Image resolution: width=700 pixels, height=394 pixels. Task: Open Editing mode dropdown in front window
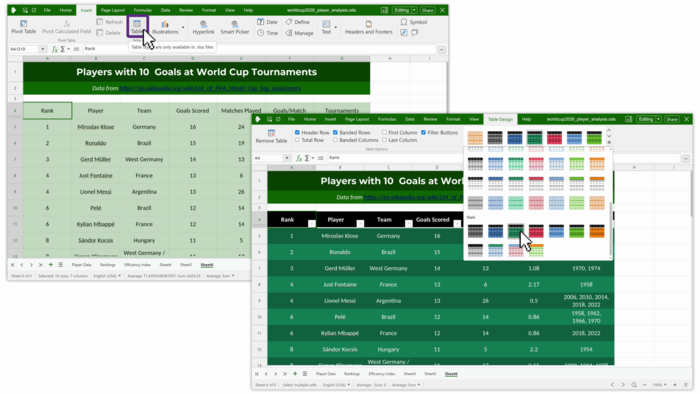point(658,119)
